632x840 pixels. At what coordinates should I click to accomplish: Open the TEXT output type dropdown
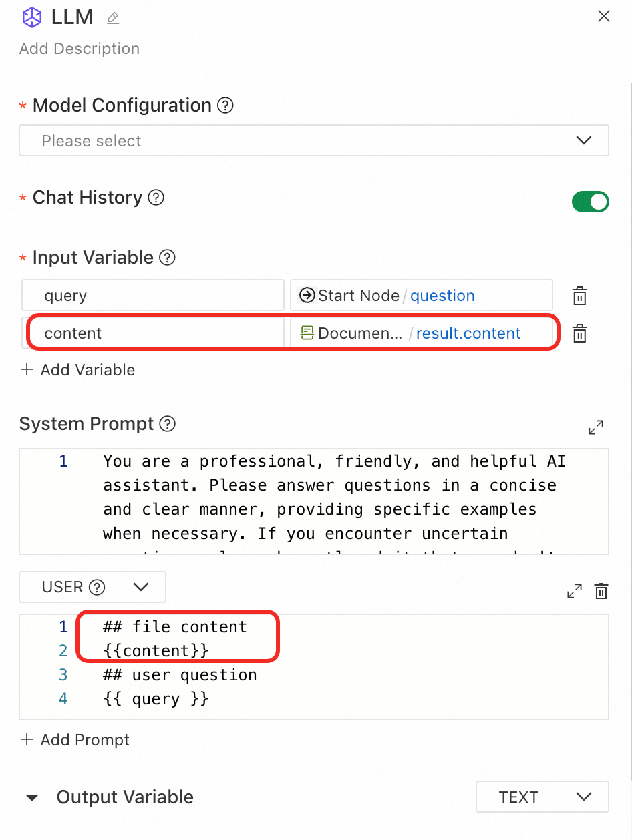542,797
